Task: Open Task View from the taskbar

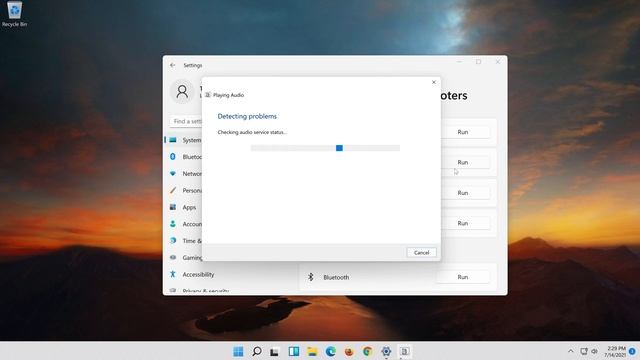Action: point(275,351)
